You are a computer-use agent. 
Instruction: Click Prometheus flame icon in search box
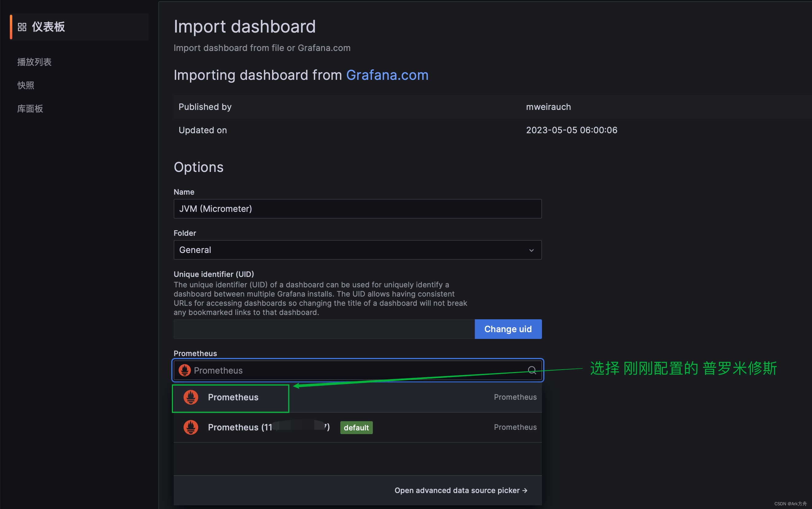coord(184,370)
